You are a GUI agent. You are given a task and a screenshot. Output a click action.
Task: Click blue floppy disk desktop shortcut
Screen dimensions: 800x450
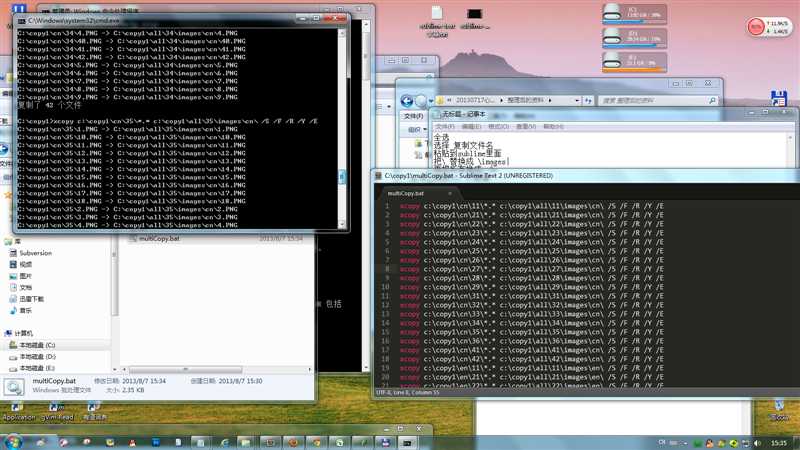click(x=779, y=98)
